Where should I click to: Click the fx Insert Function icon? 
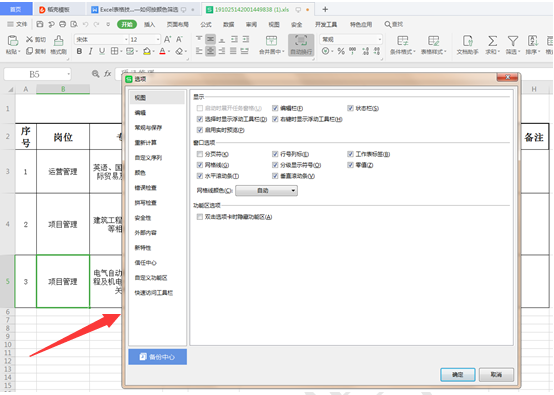pyautogui.click(x=108, y=74)
